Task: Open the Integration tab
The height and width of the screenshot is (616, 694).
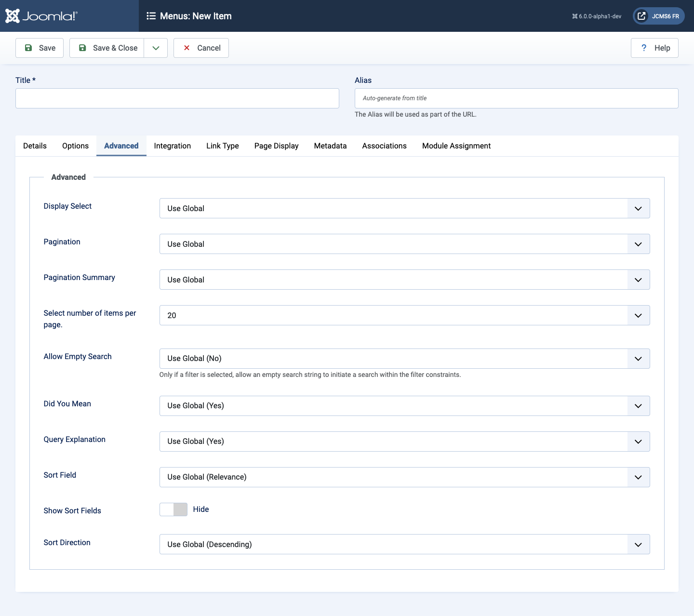Action: point(173,146)
